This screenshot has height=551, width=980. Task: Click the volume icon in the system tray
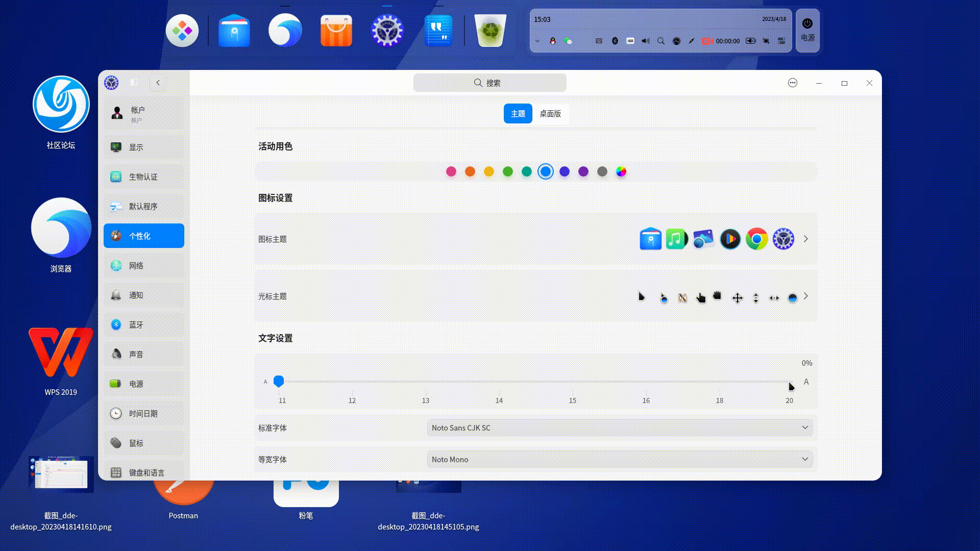[645, 41]
